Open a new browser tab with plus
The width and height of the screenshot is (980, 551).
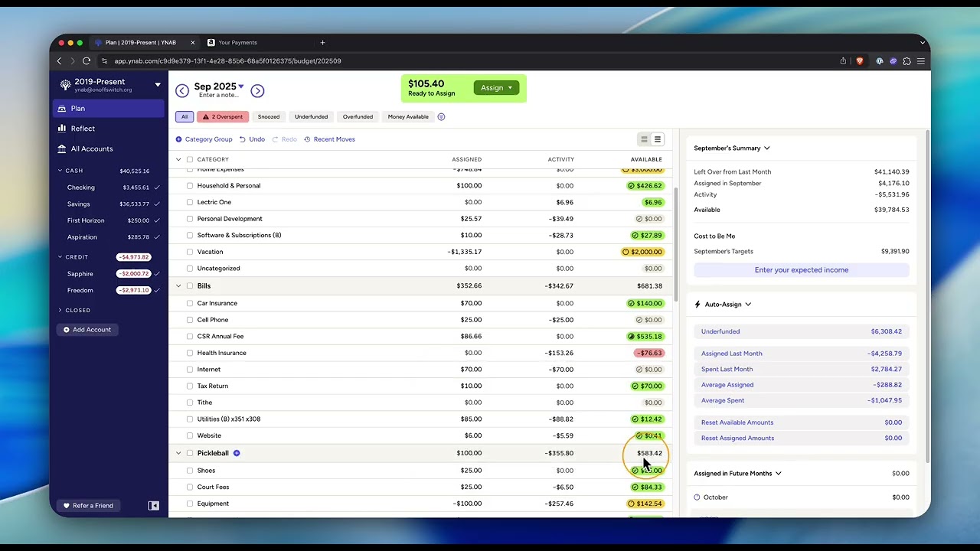point(322,43)
